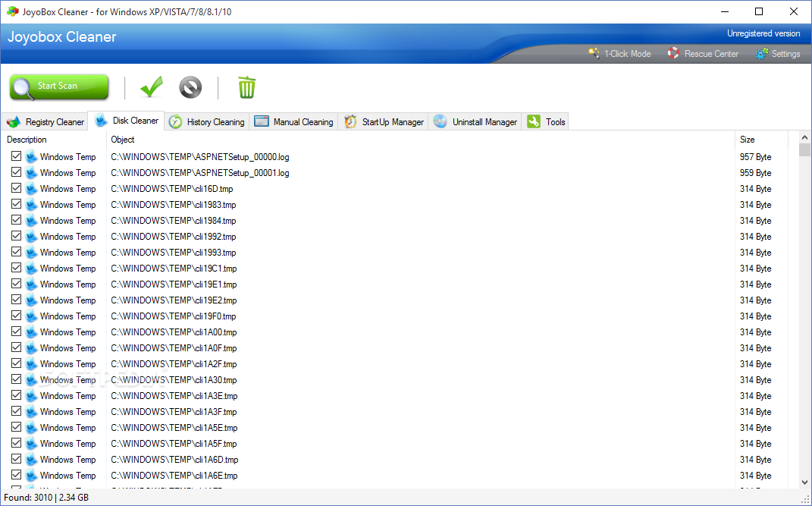The image size is (812, 506).
Task: Click the green trash can delete icon
Action: (x=246, y=87)
